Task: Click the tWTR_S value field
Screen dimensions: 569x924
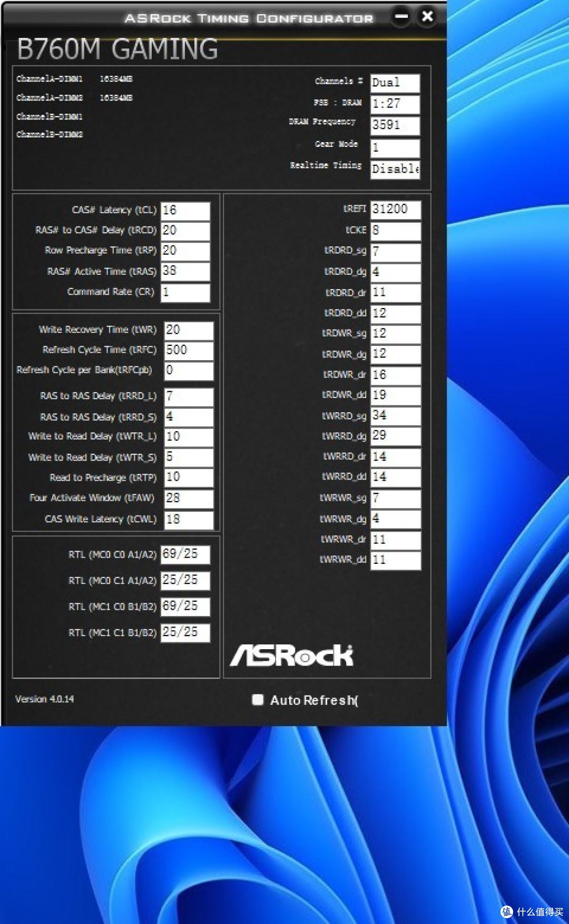Action: point(189,458)
